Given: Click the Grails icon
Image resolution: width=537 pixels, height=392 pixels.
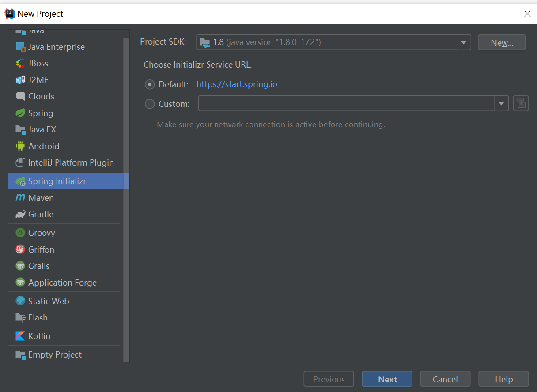Looking at the screenshot, I should tap(20, 266).
